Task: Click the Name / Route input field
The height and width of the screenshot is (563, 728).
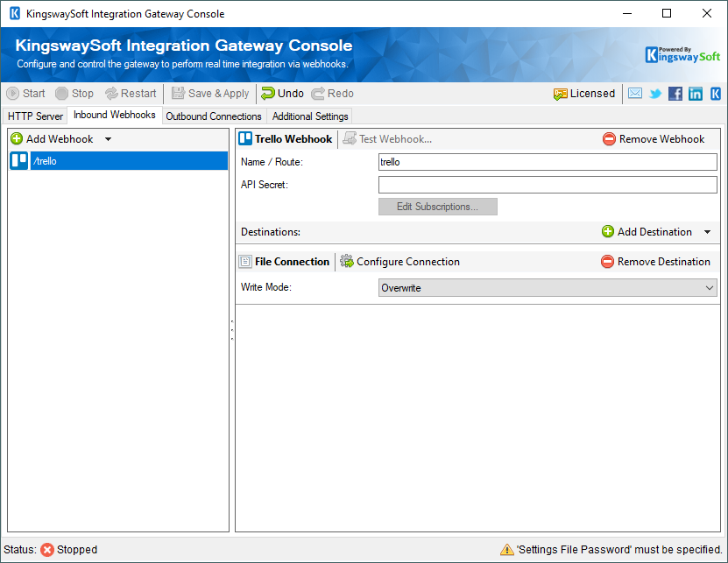Action: point(548,162)
